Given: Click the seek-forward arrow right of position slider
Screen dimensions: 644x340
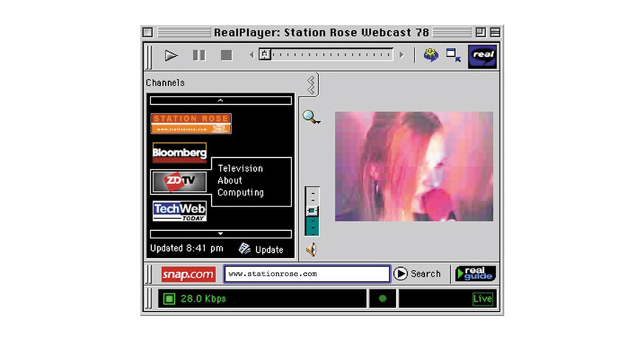Looking at the screenshot, I should [x=402, y=55].
